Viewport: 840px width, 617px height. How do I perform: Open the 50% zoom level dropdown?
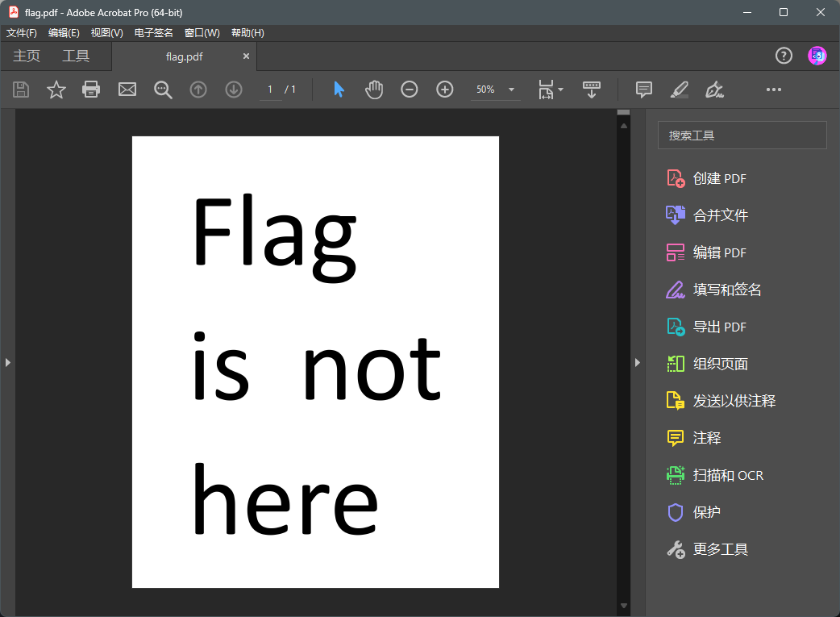pos(511,90)
